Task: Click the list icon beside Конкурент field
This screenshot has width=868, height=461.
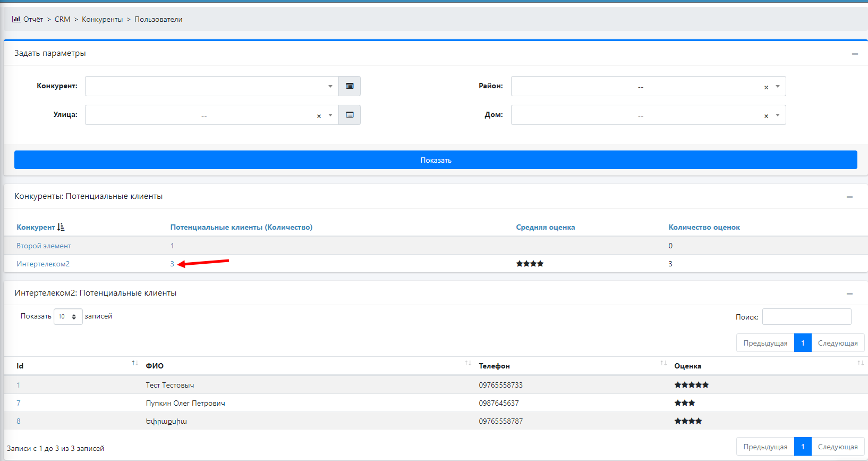Action: click(x=350, y=86)
